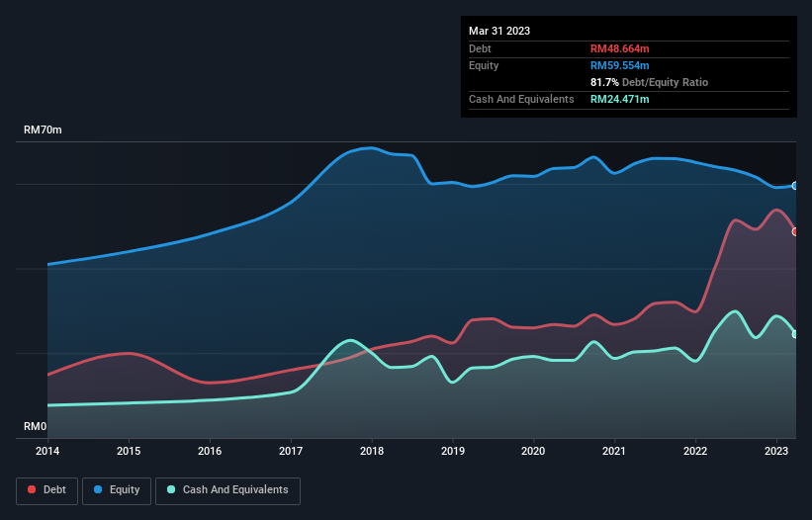Click the red Debt endpoint marker

[795, 231]
